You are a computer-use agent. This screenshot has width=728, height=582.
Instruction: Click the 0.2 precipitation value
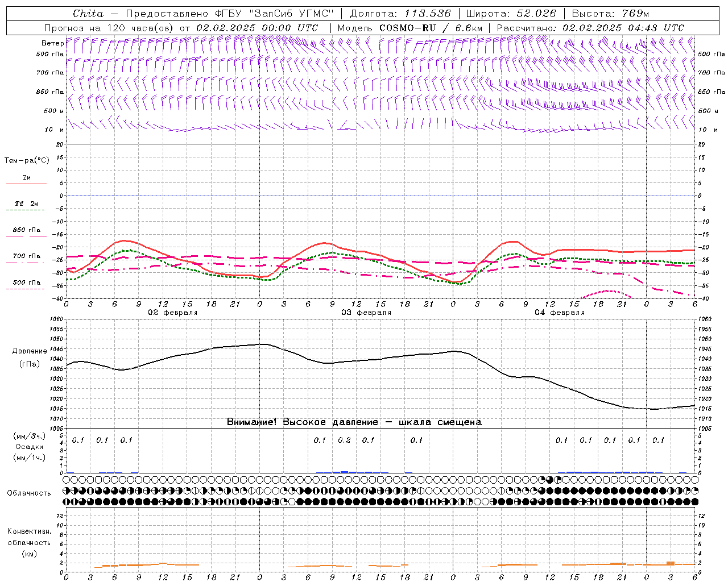click(344, 440)
